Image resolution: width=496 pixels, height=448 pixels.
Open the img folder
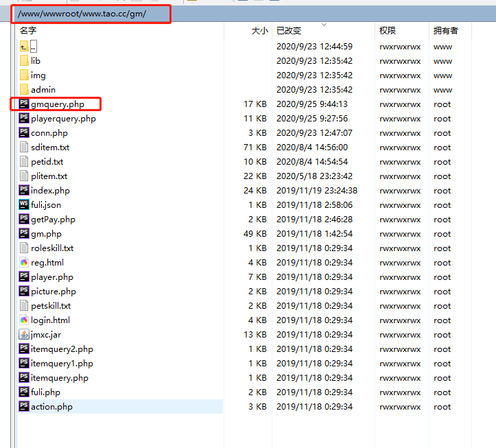(38, 75)
